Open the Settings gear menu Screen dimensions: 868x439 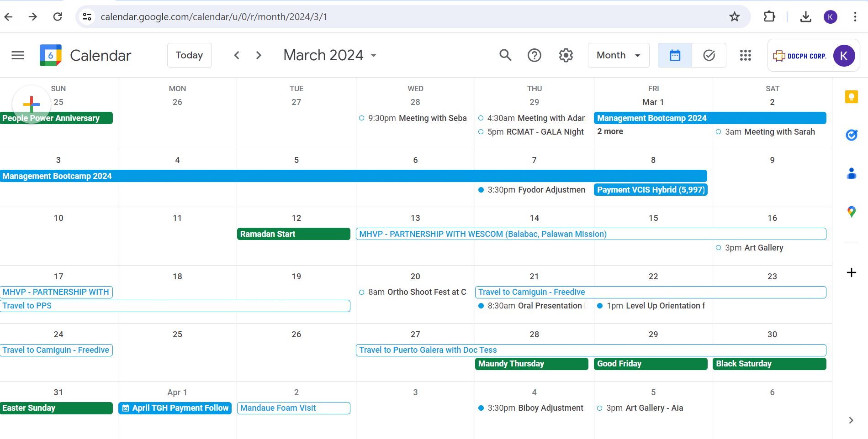tap(566, 55)
